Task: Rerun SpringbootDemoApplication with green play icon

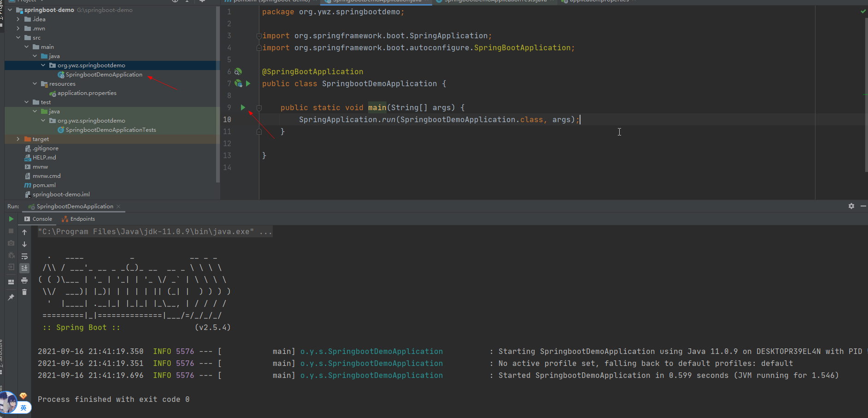Action: click(x=11, y=219)
